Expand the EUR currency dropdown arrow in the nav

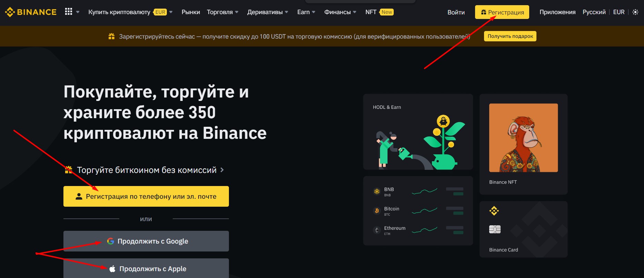(x=171, y=12)
